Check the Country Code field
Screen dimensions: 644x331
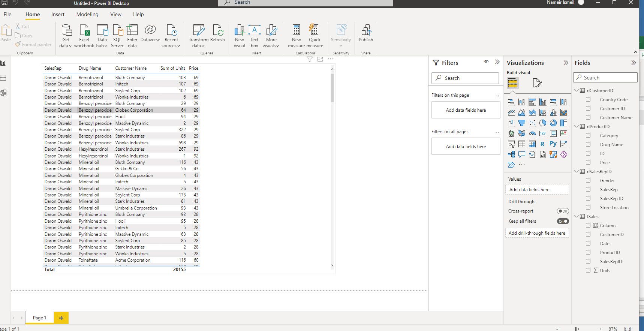[588, 100]
